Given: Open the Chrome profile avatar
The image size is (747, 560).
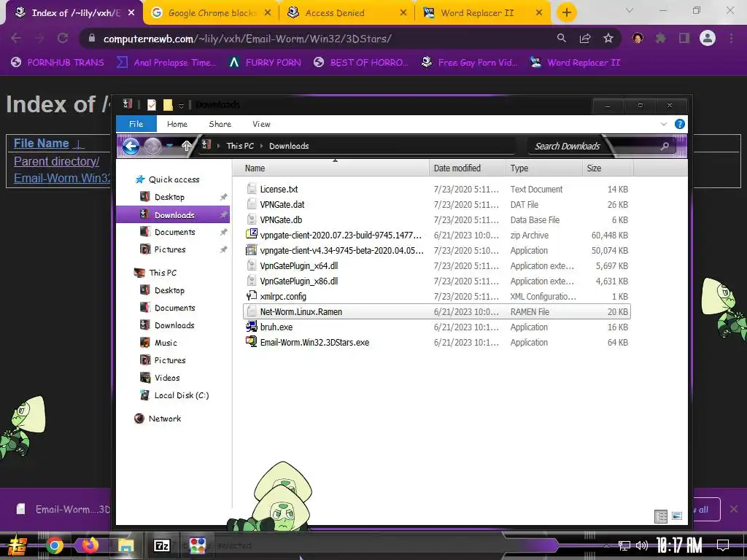Looking at the screenshot, I should tap(708, 38).
